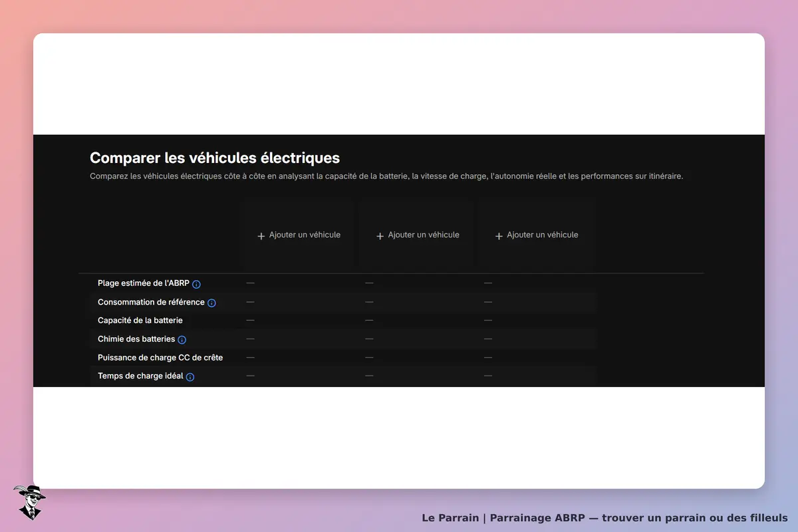
Task: Add a vehicle in the first column
Action: [x=299, y=235]
